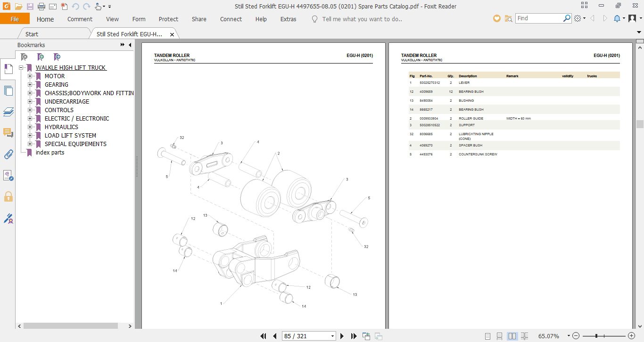Open the Attachments paperclip panel
Image resolution: width=644 pixels, height=342 pixels.
point(8,154)
